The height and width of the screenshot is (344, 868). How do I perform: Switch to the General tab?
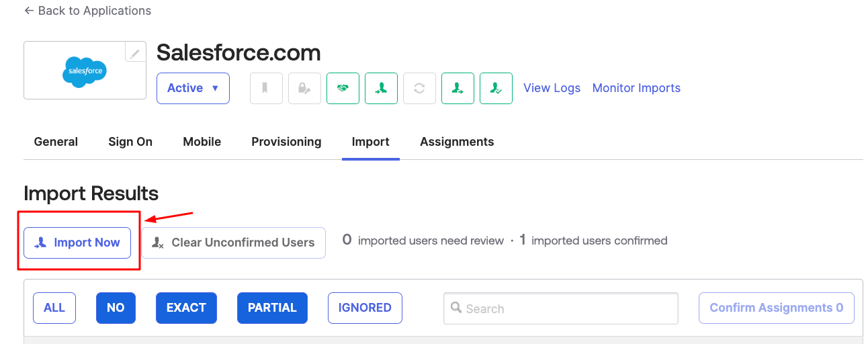(56, 142)
